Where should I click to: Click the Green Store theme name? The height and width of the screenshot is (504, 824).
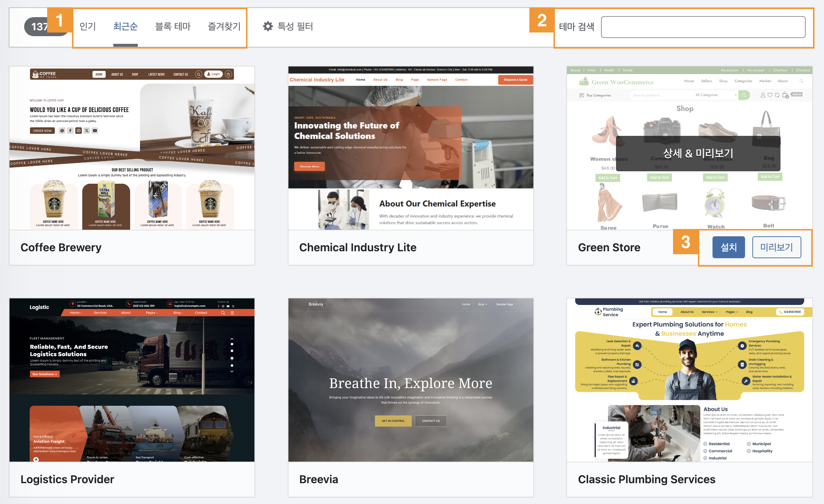coord(609,247)
